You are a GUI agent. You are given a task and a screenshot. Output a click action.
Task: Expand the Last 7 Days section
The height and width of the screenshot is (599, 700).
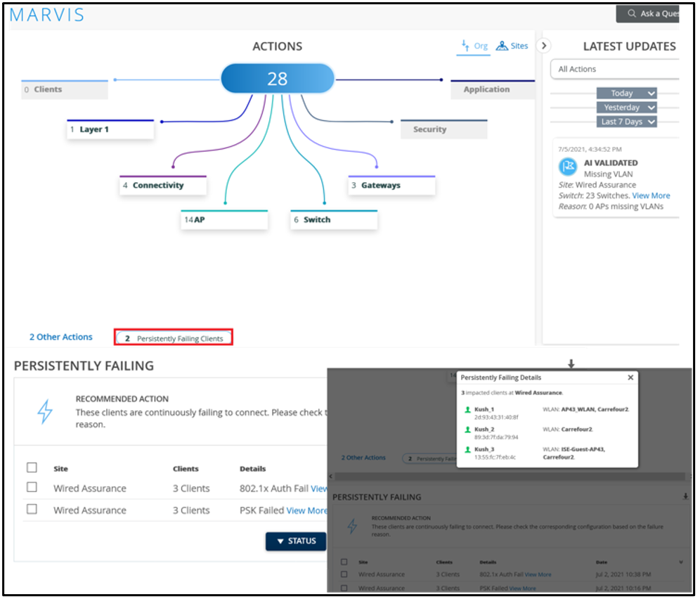tap(626, 122)
